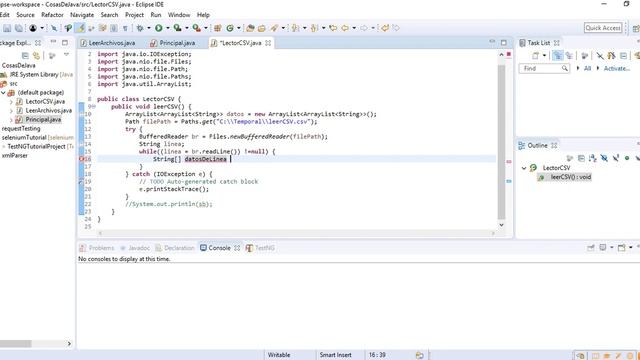Screen dimensions: 640x360
Task: Close the LectorCSV.java editor tab
Action: (268, 43)
